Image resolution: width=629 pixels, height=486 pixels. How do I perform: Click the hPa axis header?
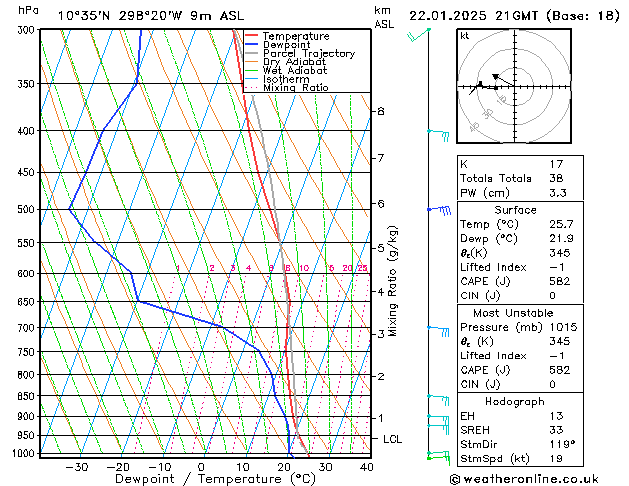coord(28,10)
